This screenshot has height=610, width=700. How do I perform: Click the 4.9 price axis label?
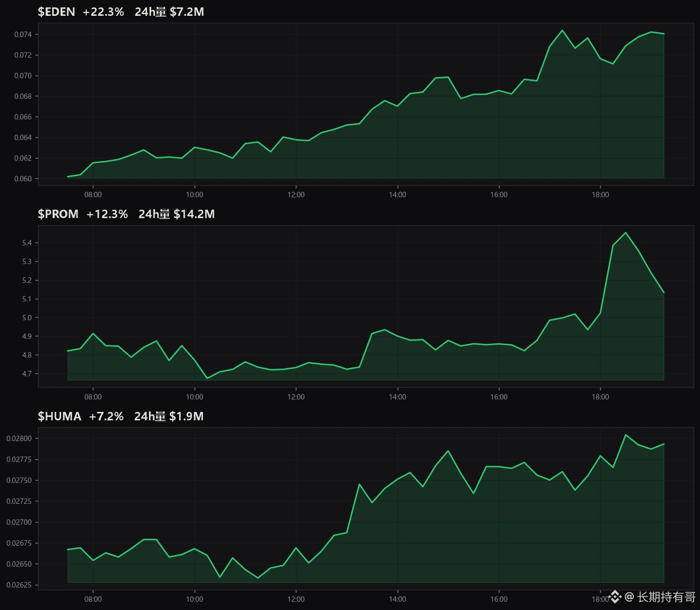click(x=27, y=336)
